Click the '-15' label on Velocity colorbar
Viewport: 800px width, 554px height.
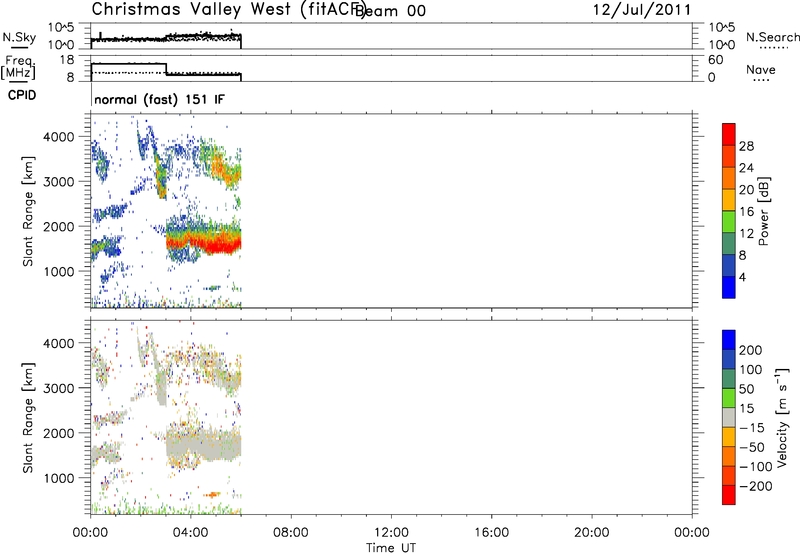pyautogui.click(x=752, y=428)
